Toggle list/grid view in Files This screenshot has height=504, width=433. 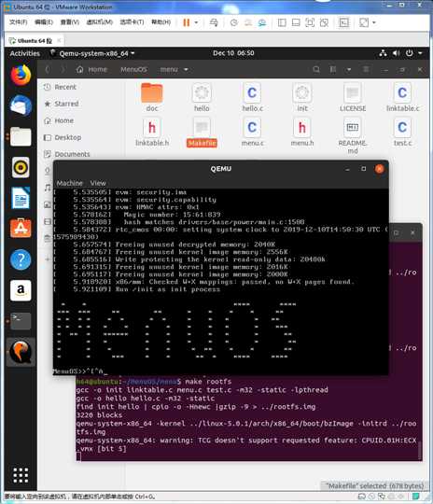pyautogui.click(x=333, y=69)
